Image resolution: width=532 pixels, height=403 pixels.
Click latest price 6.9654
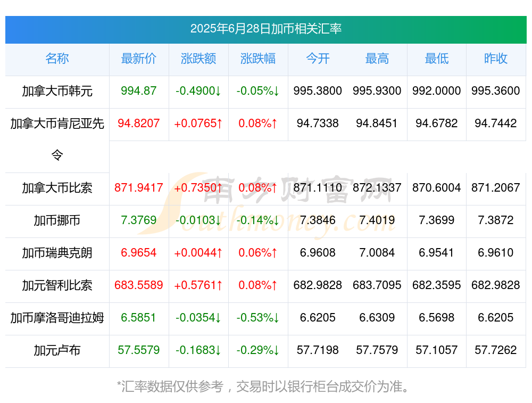[x=139, y=252]
